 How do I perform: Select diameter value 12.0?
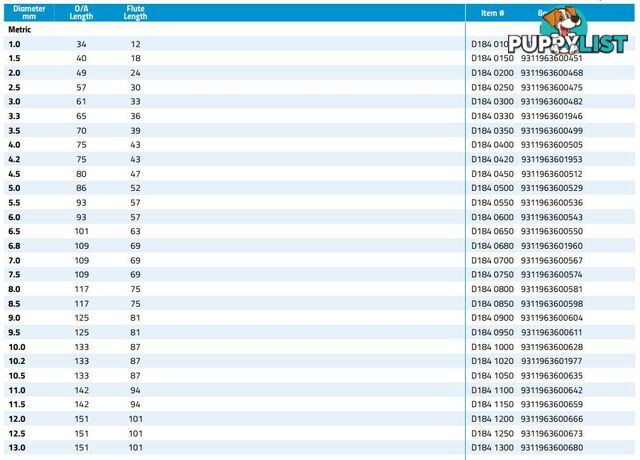17,419
